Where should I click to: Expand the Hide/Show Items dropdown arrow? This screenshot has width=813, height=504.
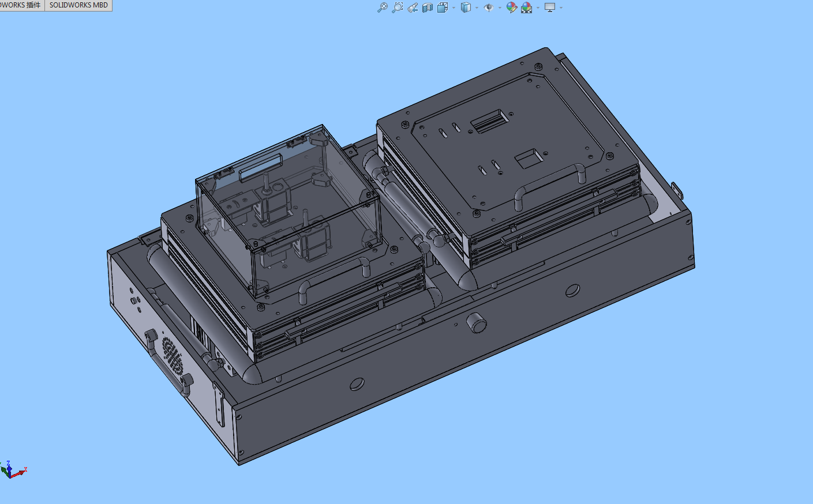point(500,7)
